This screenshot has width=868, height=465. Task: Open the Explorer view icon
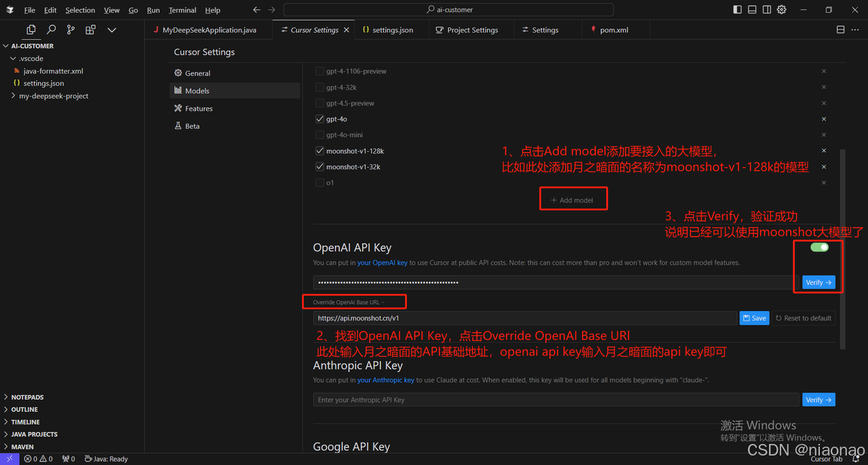[x=31, y=30]
